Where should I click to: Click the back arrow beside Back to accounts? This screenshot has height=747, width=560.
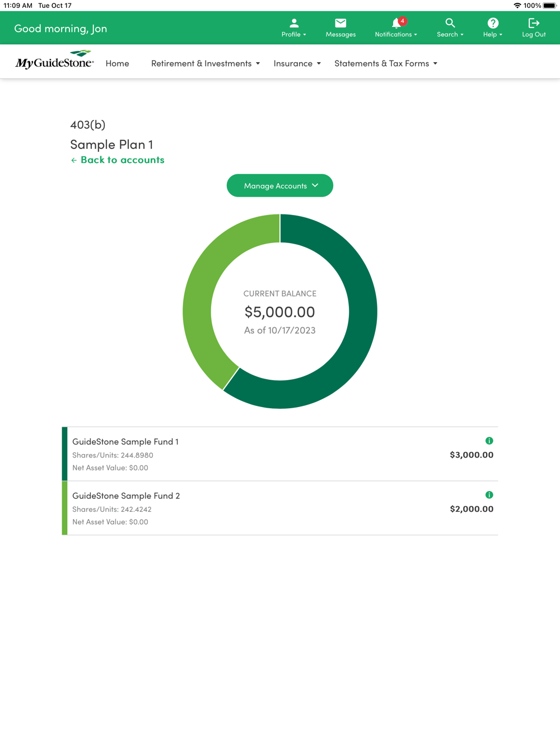pyautogui.click(x=74, y=160)
